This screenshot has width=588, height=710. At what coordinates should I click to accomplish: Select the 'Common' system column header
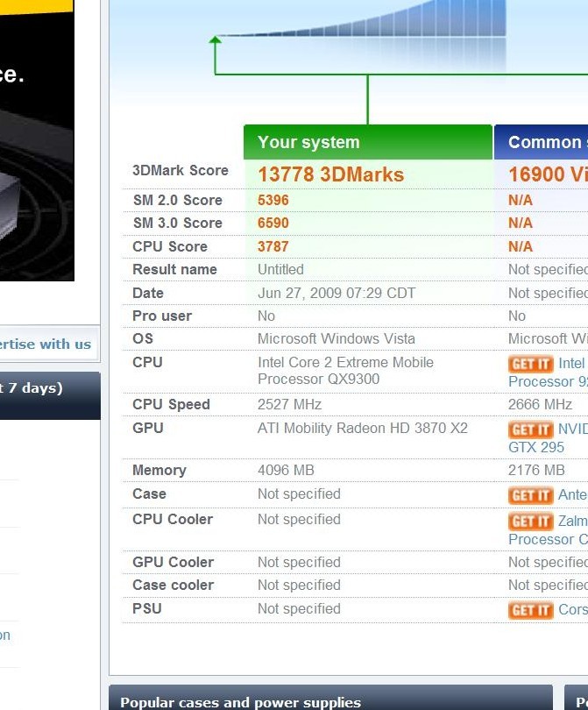coord(541,142)
